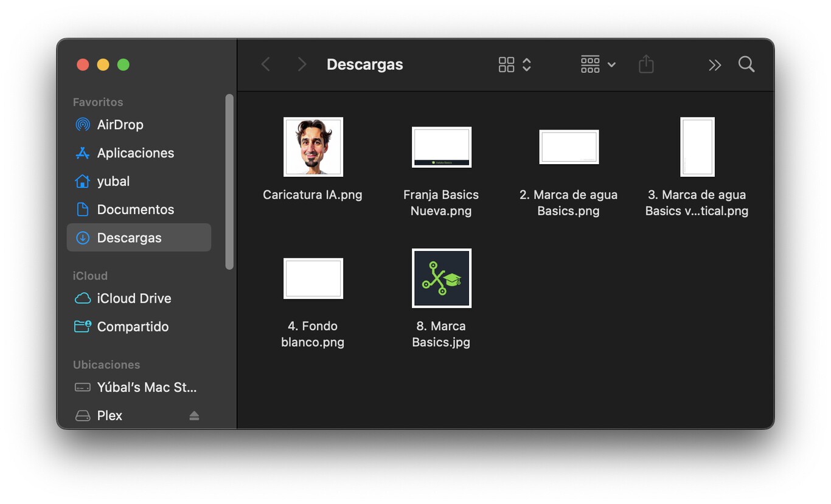Click the sidebar vertical scrollbar
Image resolution: width=831 pixels, height=504 pixels.
point(229,181)
